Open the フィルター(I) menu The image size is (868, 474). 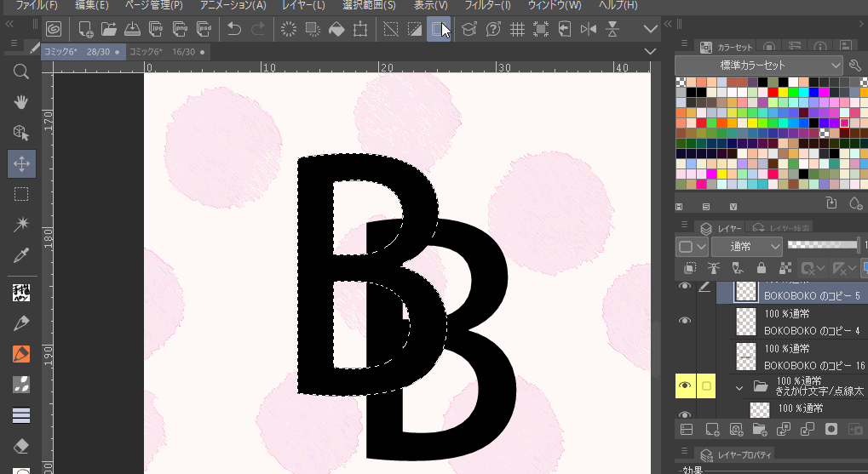click(488, 6)
